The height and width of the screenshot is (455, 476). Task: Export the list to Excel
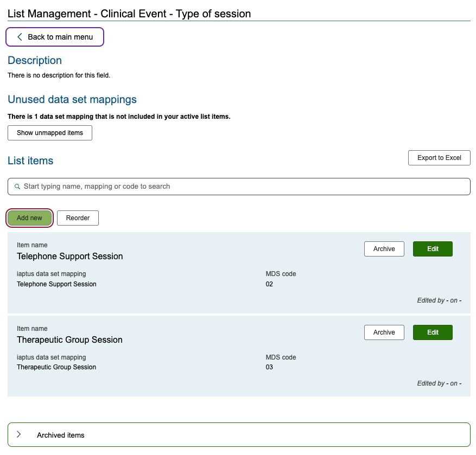point(439,158)
